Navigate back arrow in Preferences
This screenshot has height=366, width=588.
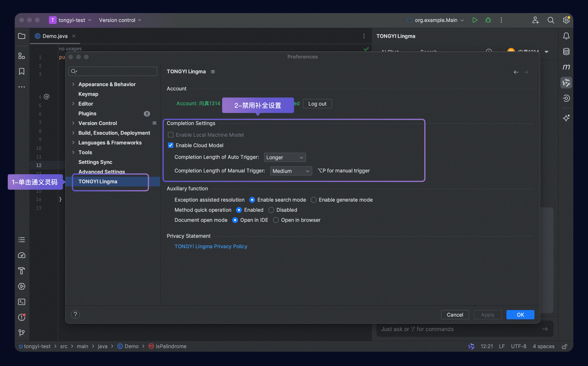(516, 72)
